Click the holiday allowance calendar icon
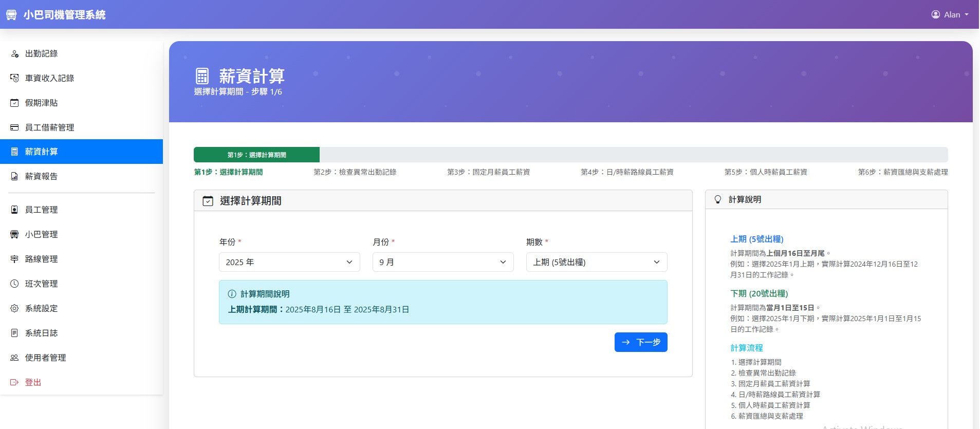 point(14,103)
